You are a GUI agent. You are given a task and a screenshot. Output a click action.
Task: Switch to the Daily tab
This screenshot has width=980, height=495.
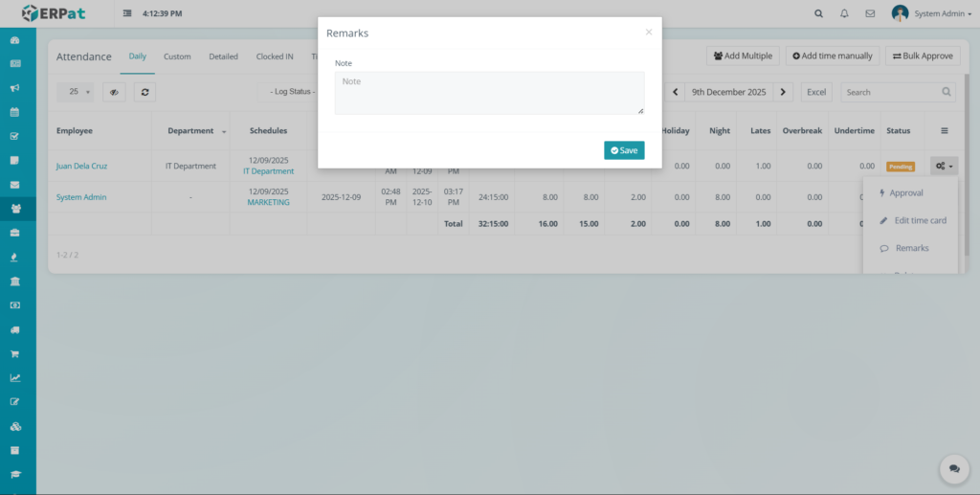tap(138, 56)
